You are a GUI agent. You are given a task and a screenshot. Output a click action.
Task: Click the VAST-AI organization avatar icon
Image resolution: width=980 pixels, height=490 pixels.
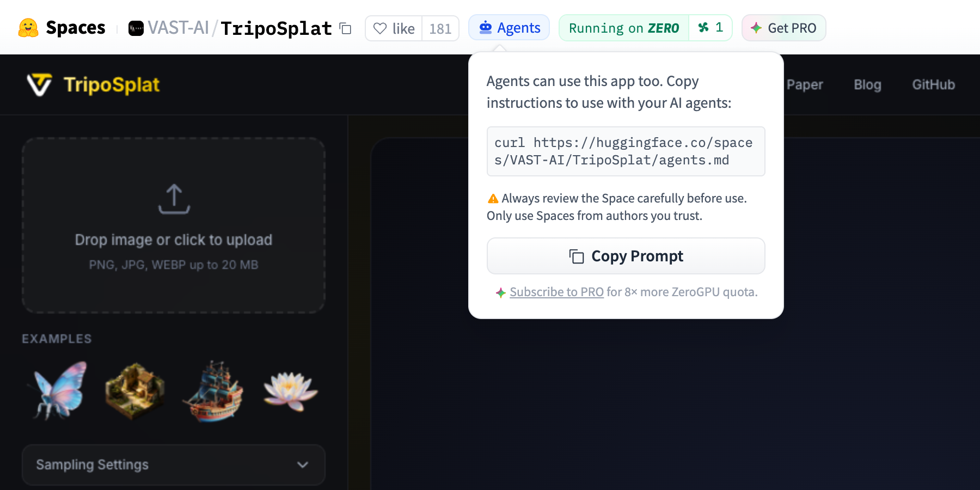136,28
